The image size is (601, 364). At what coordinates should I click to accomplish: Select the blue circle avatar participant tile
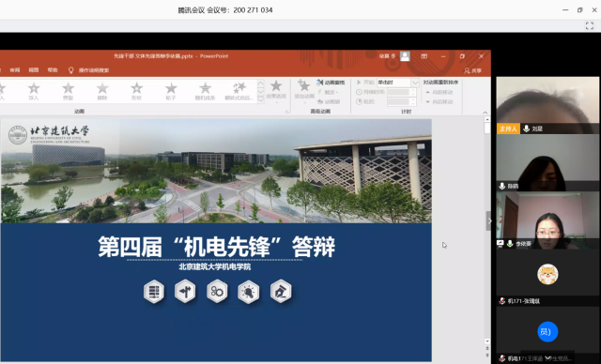click(547, 335)
